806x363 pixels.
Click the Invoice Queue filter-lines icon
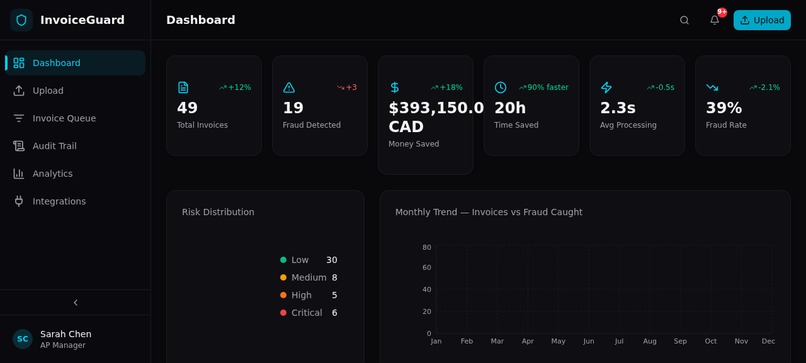click(x=19, y=118)
